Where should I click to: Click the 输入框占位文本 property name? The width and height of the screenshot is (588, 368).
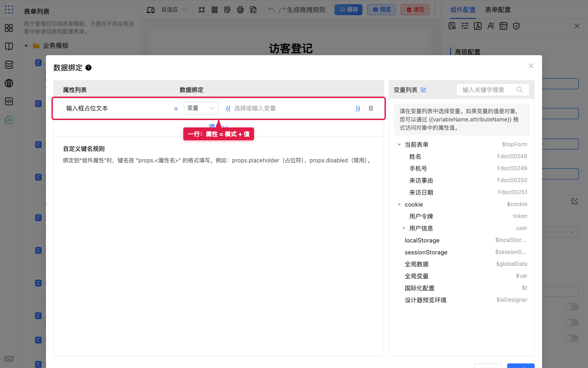pos(87,108)
